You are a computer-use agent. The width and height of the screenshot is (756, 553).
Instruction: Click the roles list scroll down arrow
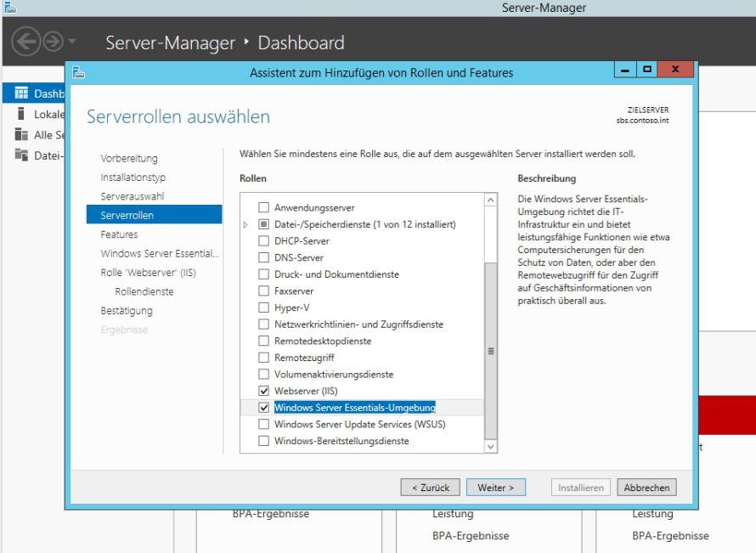pyautogui.click(x=490, y=447)
